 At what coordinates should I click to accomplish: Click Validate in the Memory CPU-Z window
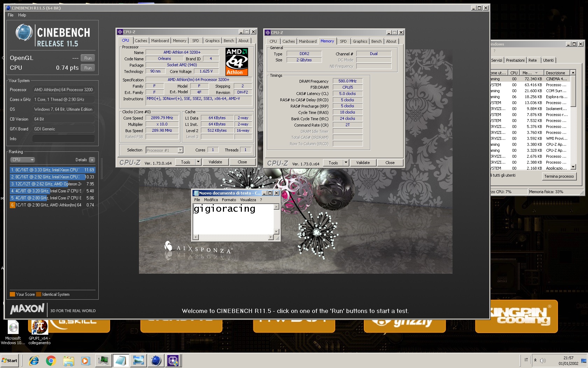coord(363,163)
